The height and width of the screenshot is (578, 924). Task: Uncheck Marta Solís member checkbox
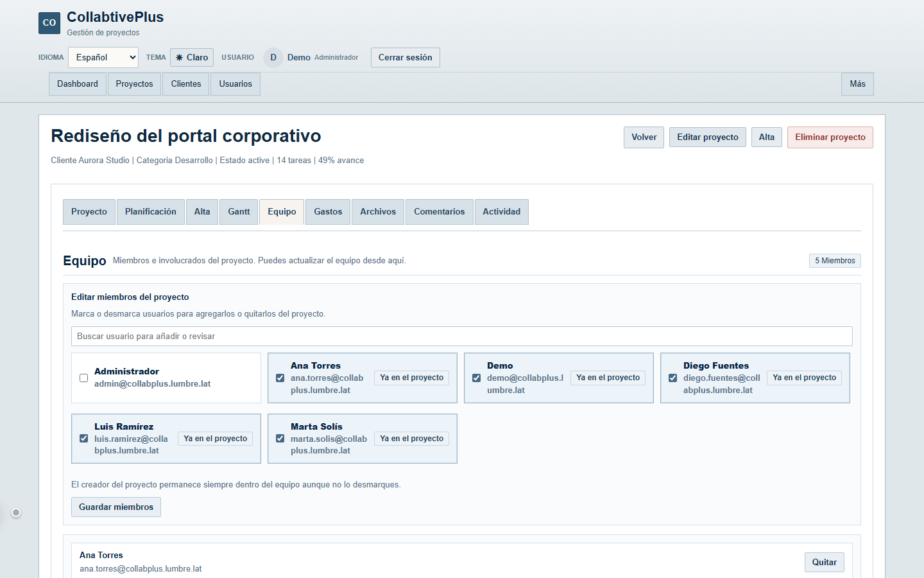click(280, 439)
